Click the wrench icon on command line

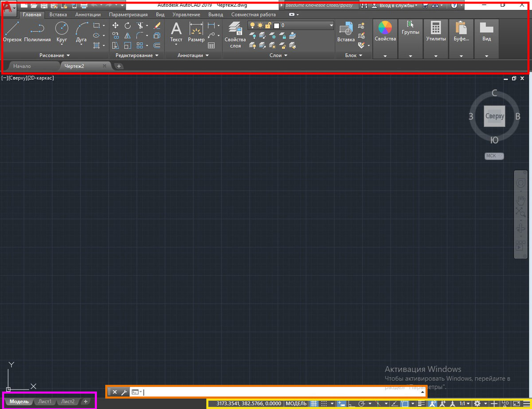(x=124, y=392)
